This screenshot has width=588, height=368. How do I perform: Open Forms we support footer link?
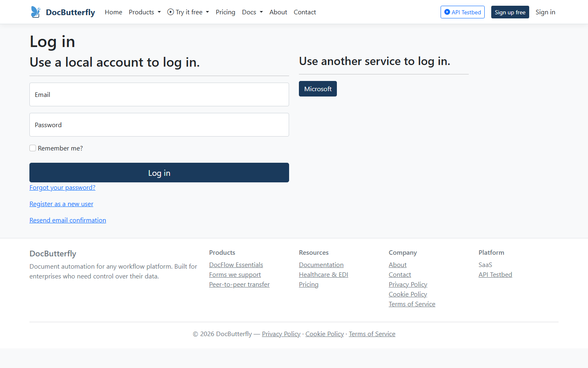coord(235,274)
